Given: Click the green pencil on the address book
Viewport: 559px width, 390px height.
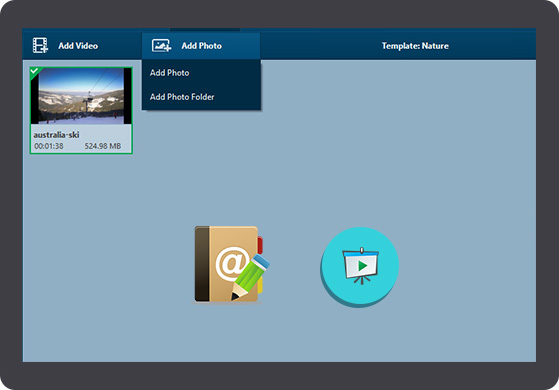Looking at the screenshot, I should 250,277.
